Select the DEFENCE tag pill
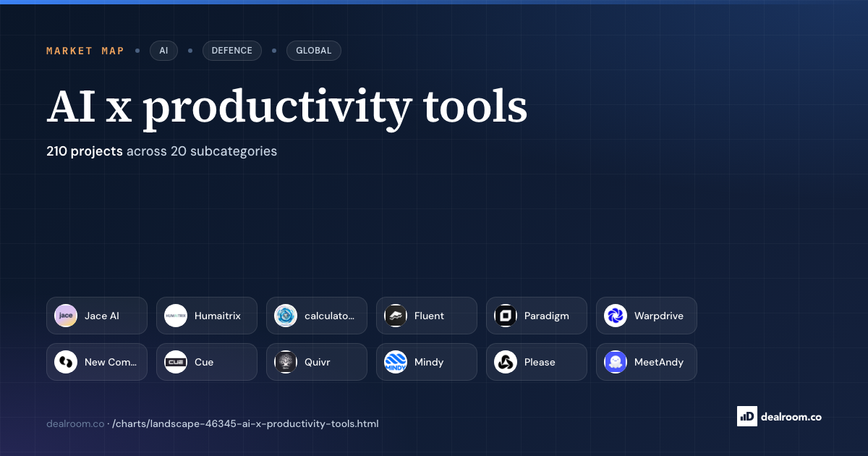Screen dimensions: 868x456 (232, 51)
